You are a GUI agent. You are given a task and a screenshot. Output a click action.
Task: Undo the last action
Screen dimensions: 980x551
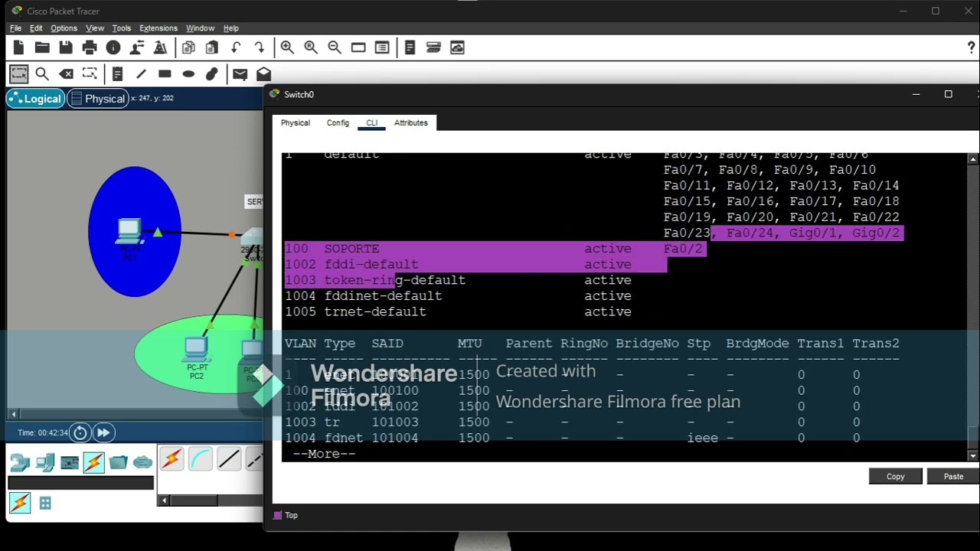tap(236, 47)
